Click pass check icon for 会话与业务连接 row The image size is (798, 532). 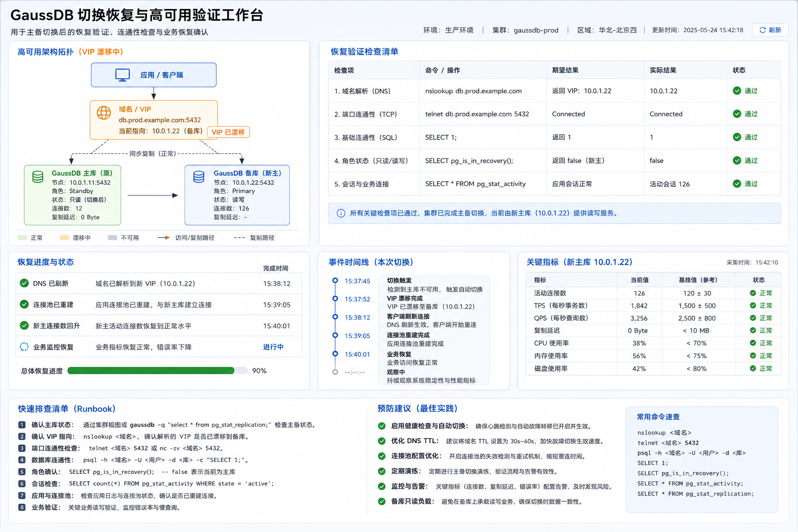click(x=737, y=183)
